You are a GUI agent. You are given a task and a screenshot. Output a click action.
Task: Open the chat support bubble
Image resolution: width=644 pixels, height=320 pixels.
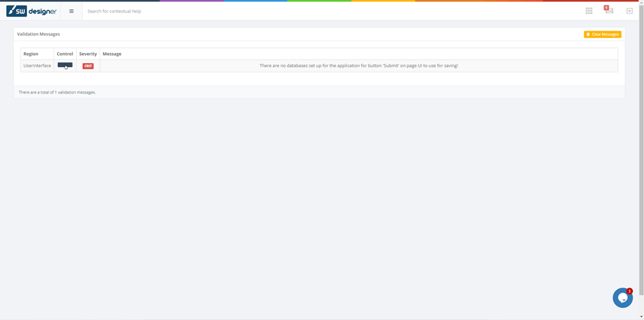[622, 298]
